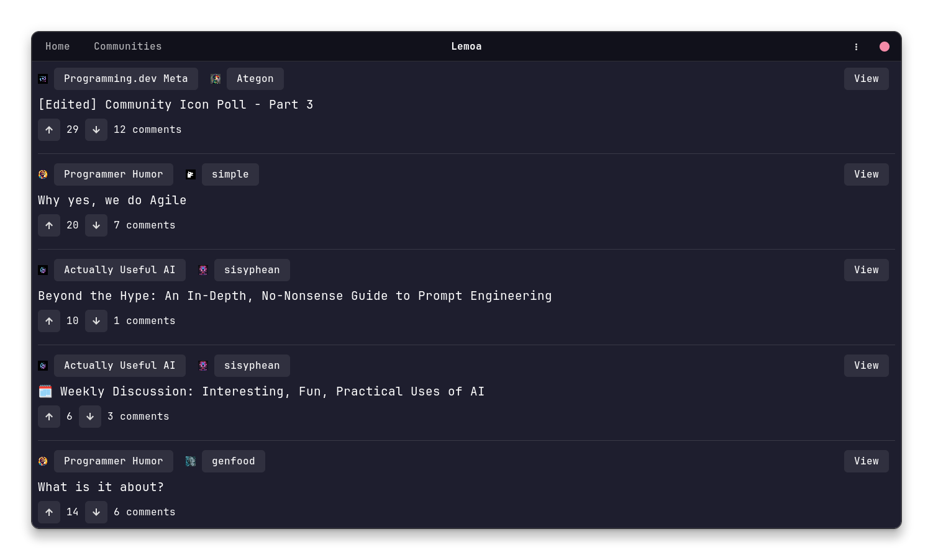The height and width of the screenshot is (560, 933).
Task: Downvote the 'Why yes, we do Agile' post
Action: coord(96,225)
